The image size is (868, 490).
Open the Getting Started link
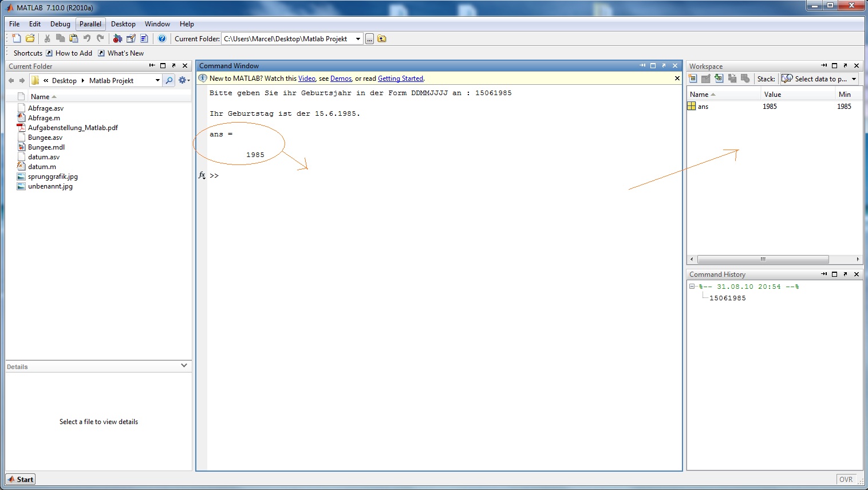(400, 79)
